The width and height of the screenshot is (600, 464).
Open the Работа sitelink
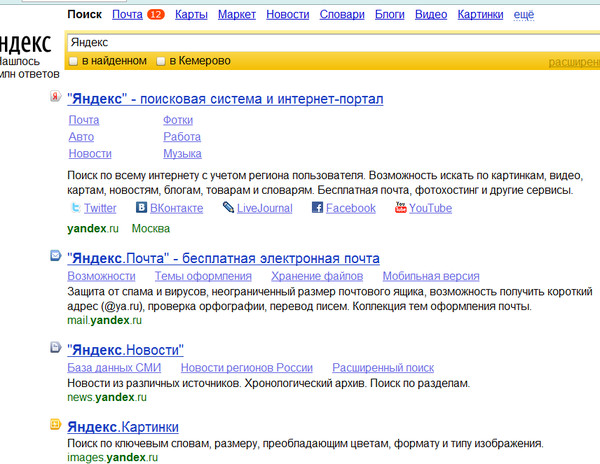(x=182, y=137)
